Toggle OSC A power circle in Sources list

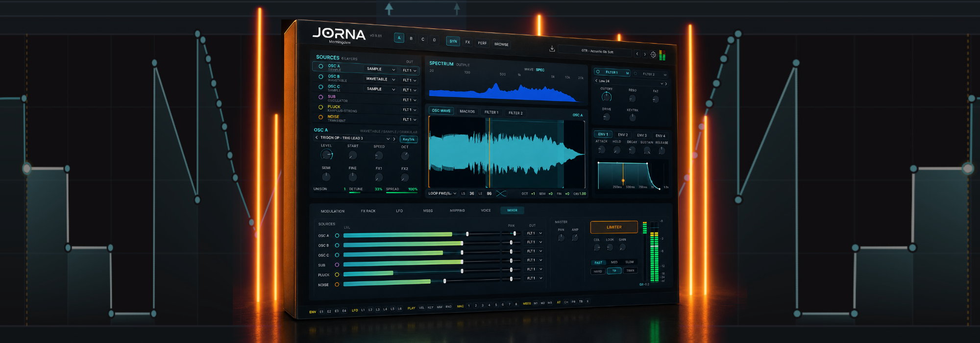(x=321, y=66)
